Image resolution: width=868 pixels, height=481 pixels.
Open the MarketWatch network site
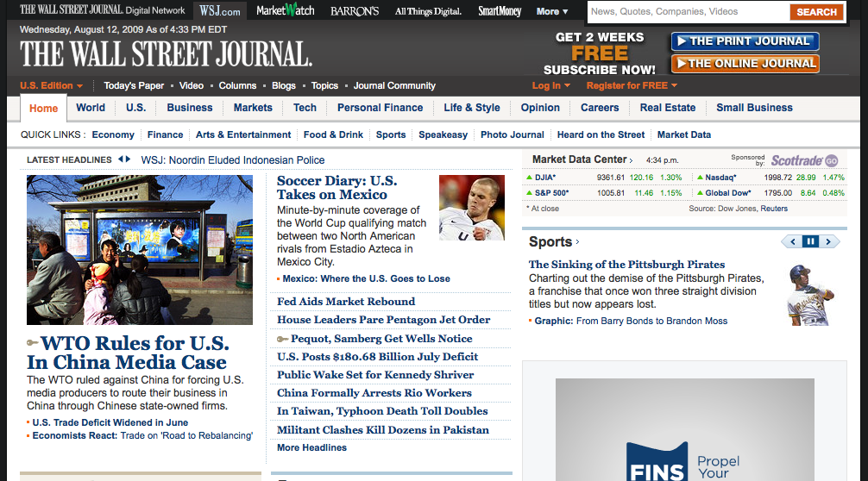[285, 10]
